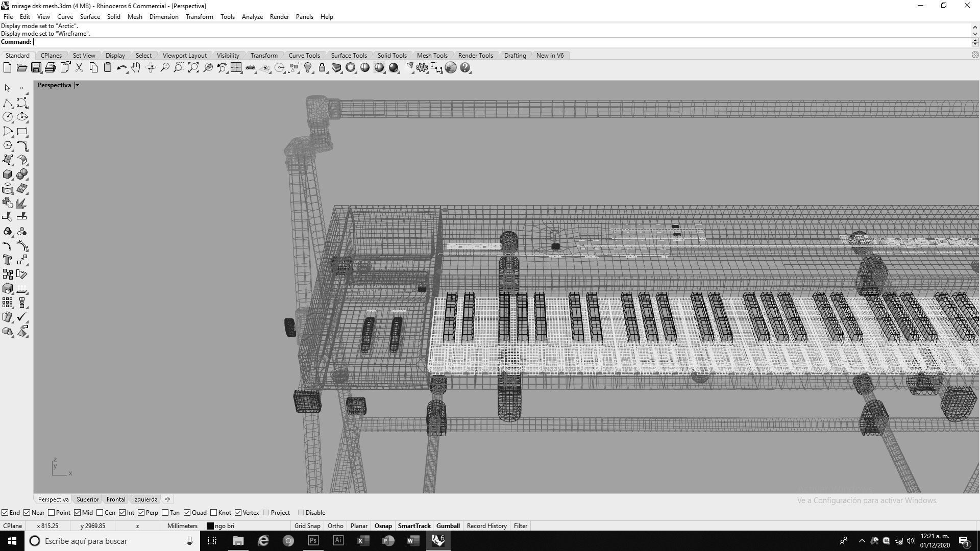Screen dimensions: 980x551
Task: Open the Mesh menu
Action: click(135, 17)
